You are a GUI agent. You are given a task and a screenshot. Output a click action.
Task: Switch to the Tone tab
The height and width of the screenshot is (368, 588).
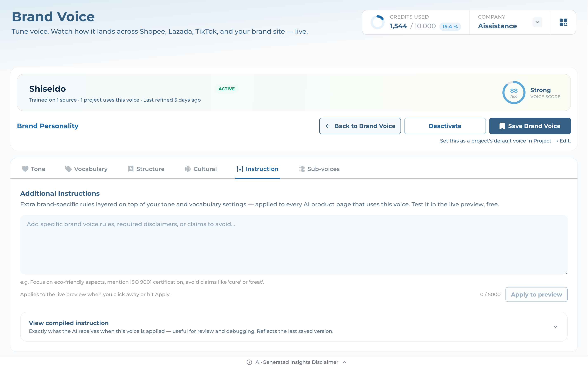click(34, 169)
